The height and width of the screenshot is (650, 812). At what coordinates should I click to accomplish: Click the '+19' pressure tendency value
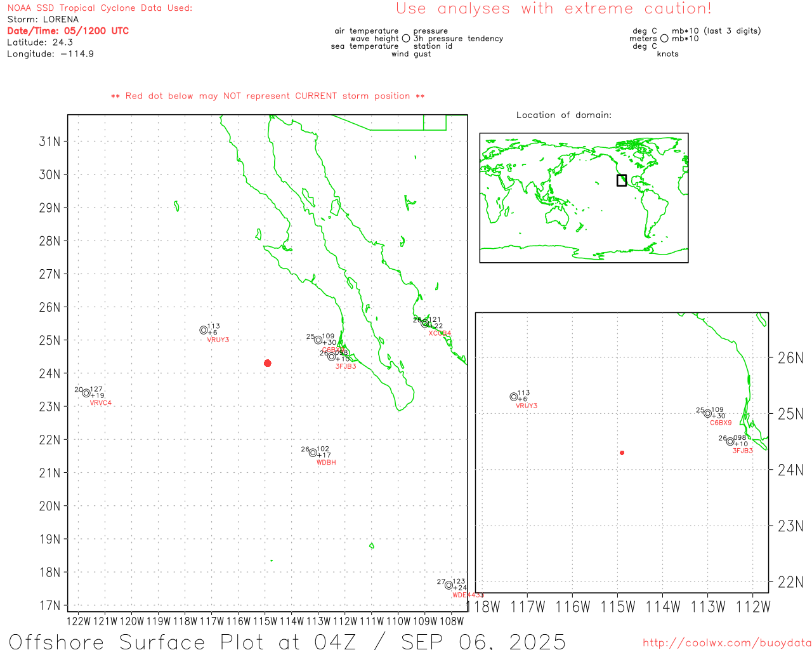point(97,395)
